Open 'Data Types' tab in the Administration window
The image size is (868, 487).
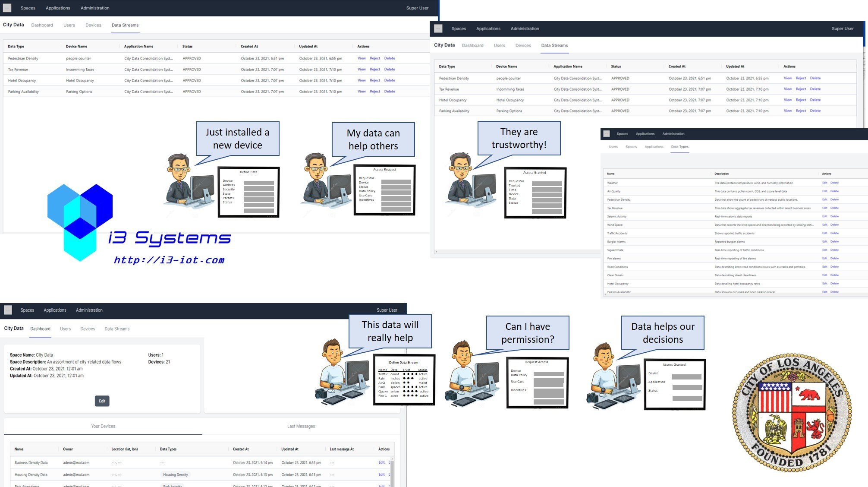679,147
